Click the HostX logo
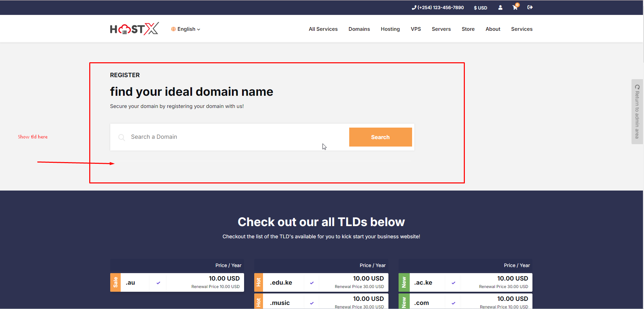This screenshot has width=644, height=309. pos(134,29)
